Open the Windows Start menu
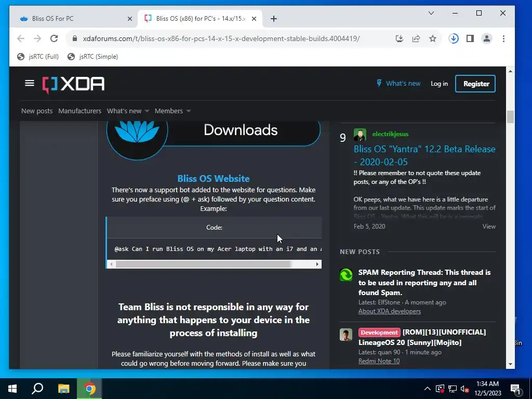The height and width of the screenshot is (399, 532). [x=12, y=389]
